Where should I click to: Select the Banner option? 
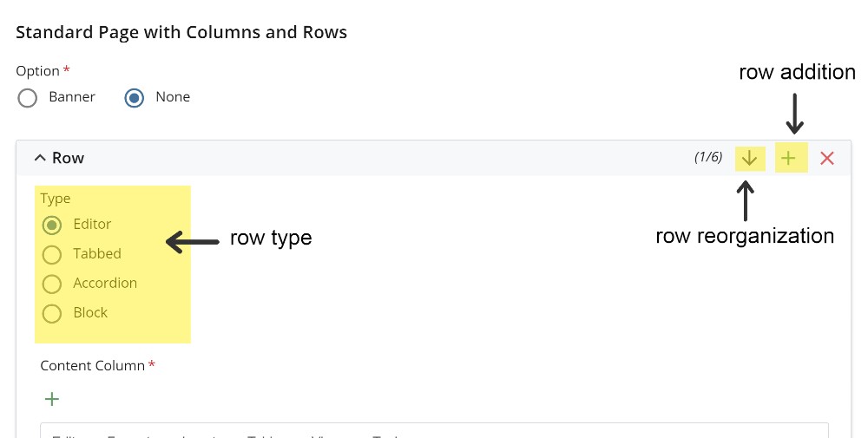pyautogui.click(x=28, y=97)
